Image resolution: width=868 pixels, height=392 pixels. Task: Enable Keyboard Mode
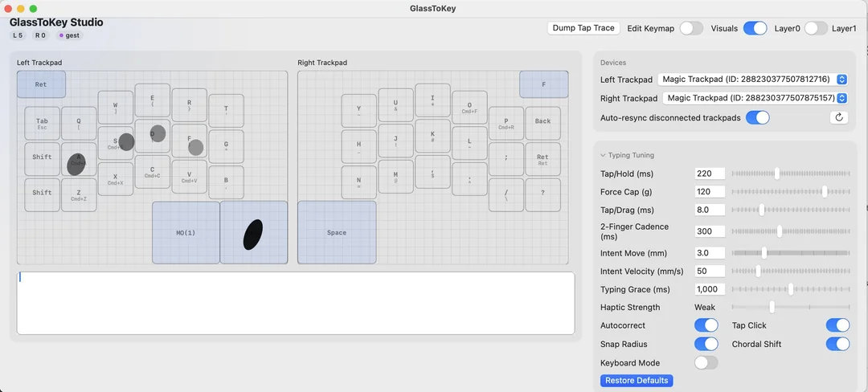(x=706, y=363)
